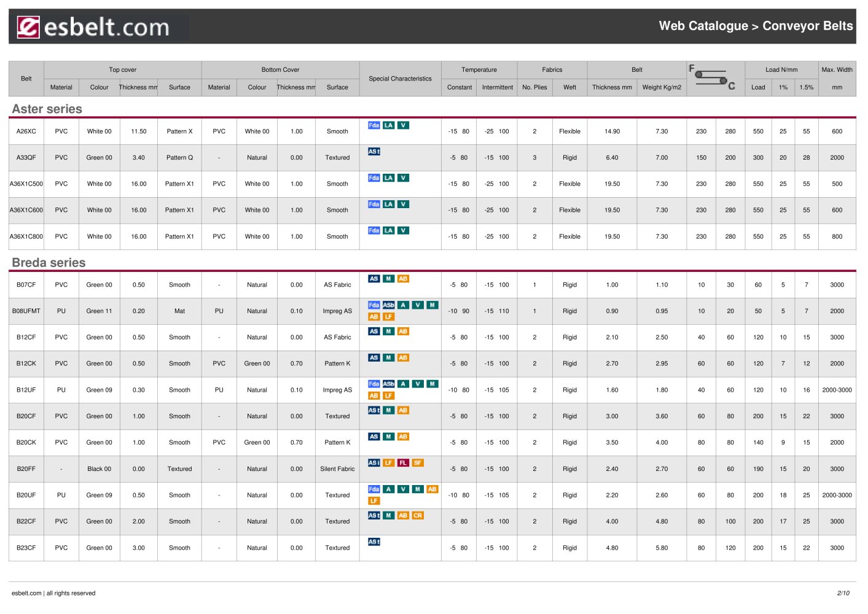Click the SF badge in B20FF row
The width and height of the screenshot is (868, 614).
coord(418,463)
